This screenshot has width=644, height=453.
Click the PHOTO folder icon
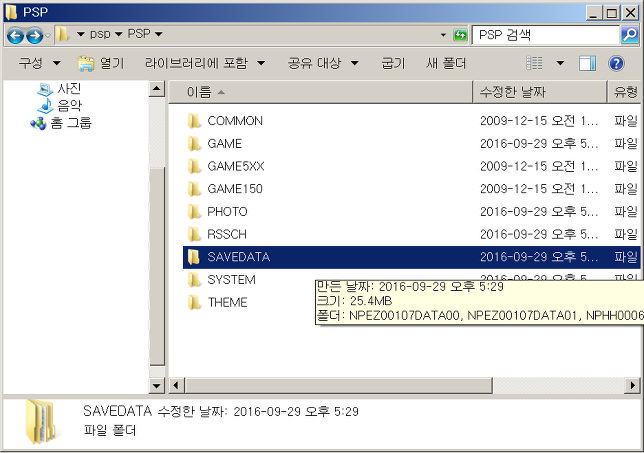tap(194, 212)
